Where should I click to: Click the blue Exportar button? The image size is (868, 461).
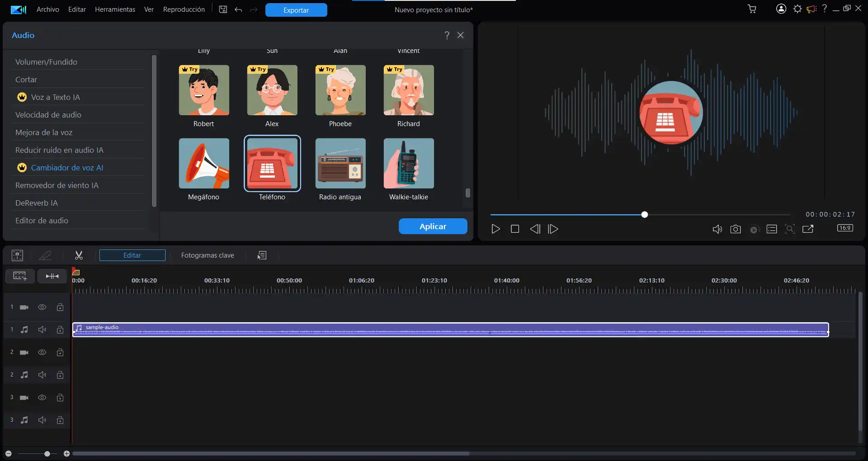coord(296,10)
